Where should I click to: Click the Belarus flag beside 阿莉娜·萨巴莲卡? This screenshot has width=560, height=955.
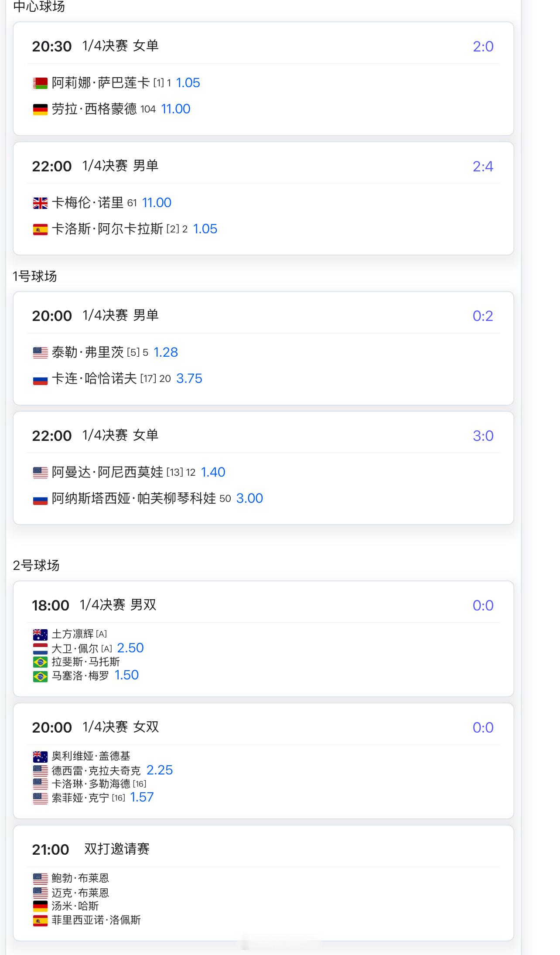point(40,83)
